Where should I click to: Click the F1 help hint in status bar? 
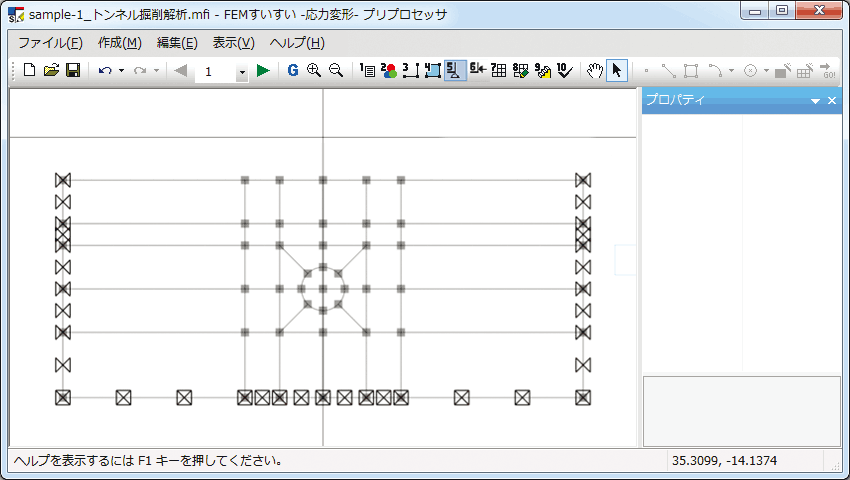click(148, 460)
